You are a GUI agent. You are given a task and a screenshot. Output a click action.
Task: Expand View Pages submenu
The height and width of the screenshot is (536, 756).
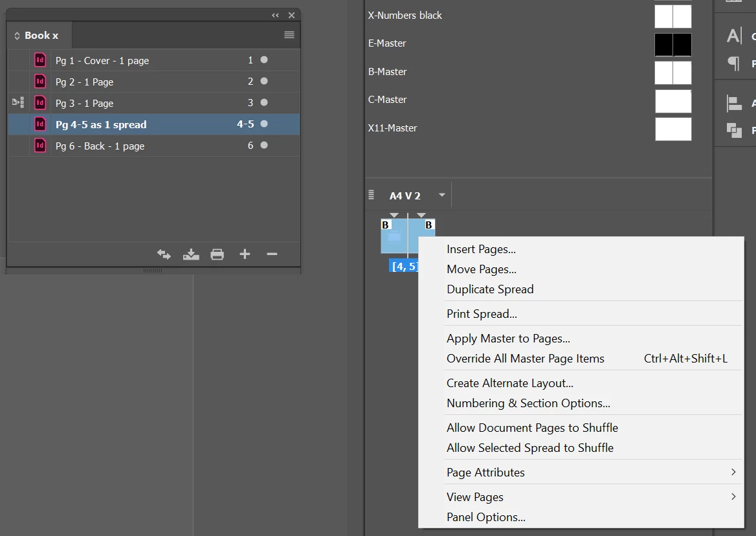(733, 497)
